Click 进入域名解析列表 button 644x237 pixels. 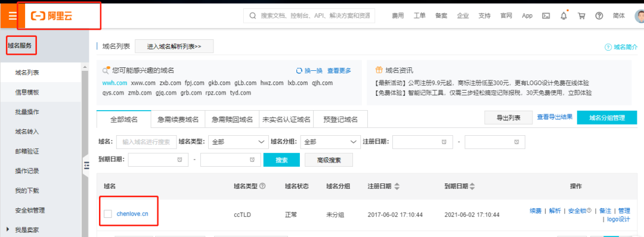click(174, 46)
